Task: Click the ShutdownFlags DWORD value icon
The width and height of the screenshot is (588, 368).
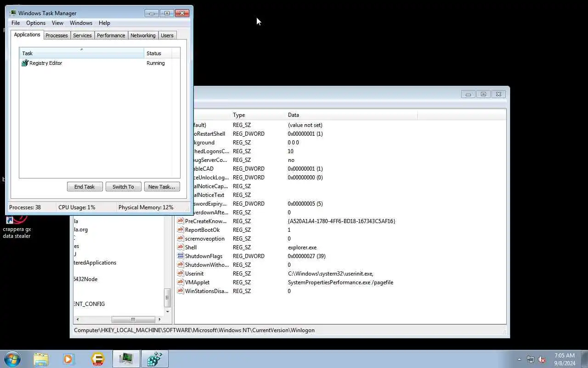Action: coord(181,256)
